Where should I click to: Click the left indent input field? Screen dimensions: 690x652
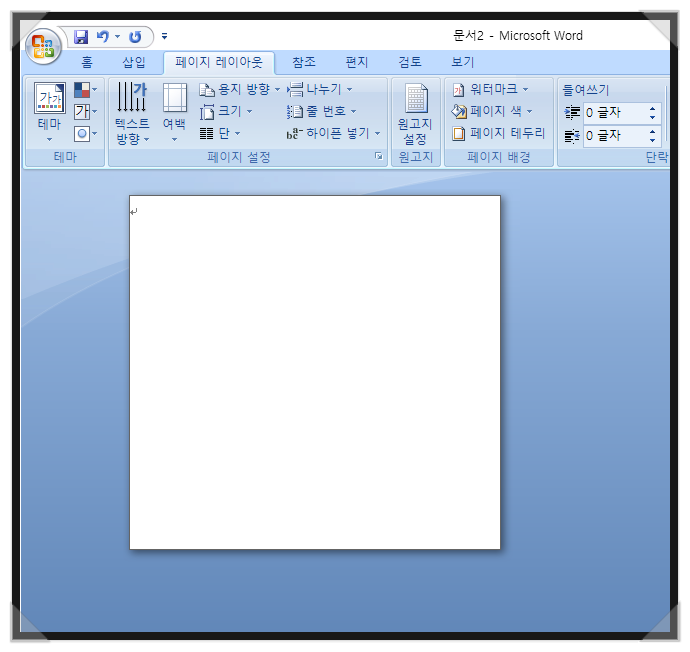pos(615,113)
